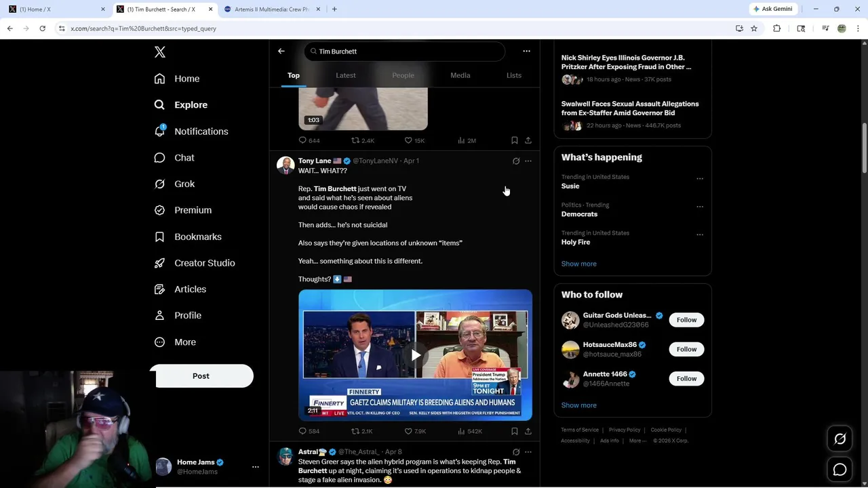
Task: Open Home Jams account options menu
Action: [x=256, y=467]
